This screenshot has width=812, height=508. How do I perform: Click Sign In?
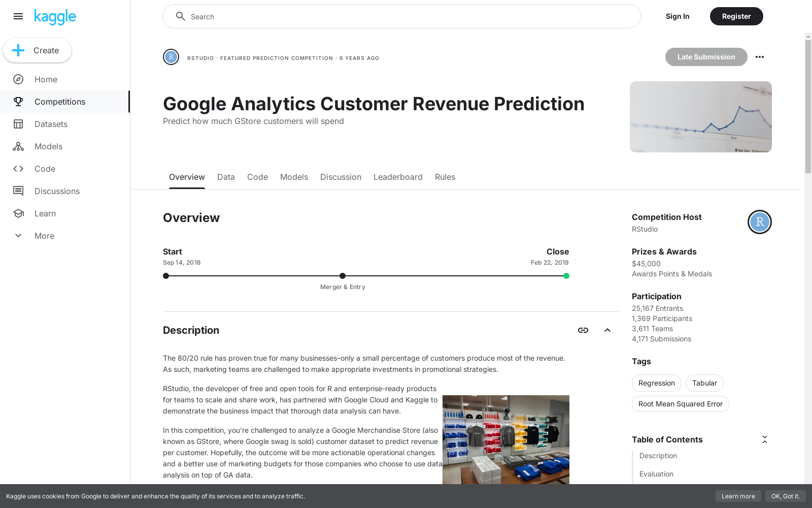678,16
